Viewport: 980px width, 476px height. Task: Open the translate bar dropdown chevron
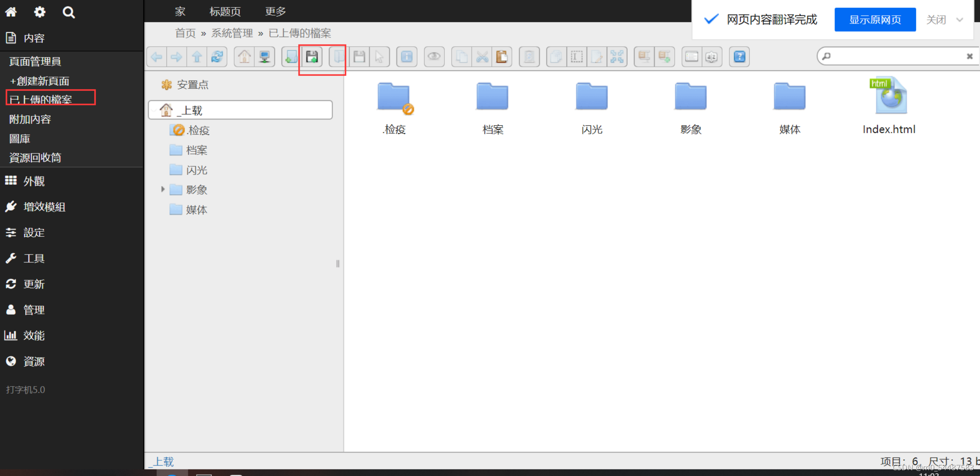(x=960, y=20)
